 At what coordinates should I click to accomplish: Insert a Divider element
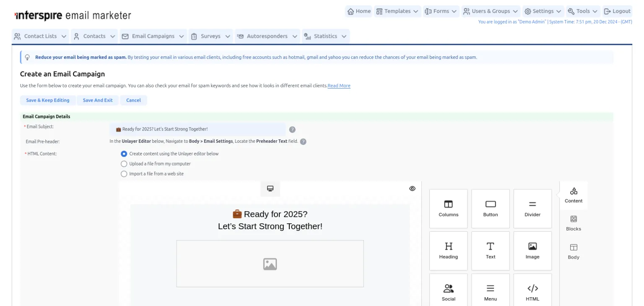532,209
